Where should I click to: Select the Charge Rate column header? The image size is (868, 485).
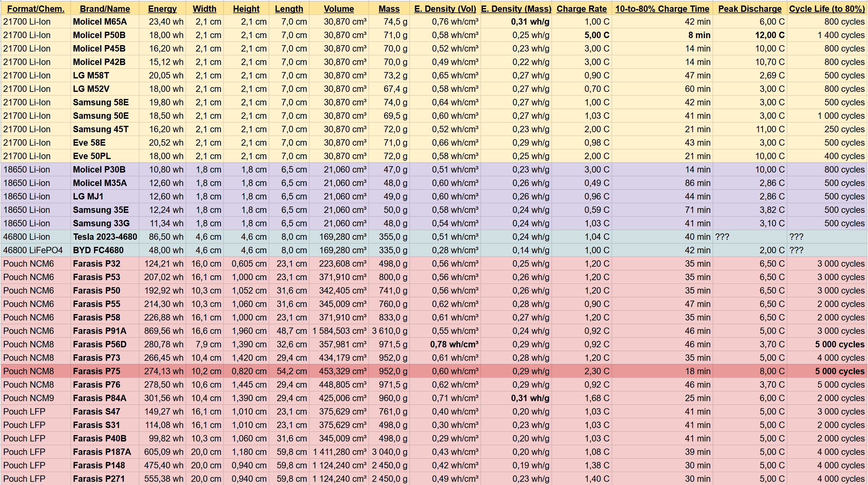pyautogui.click(x=581, y=8)
